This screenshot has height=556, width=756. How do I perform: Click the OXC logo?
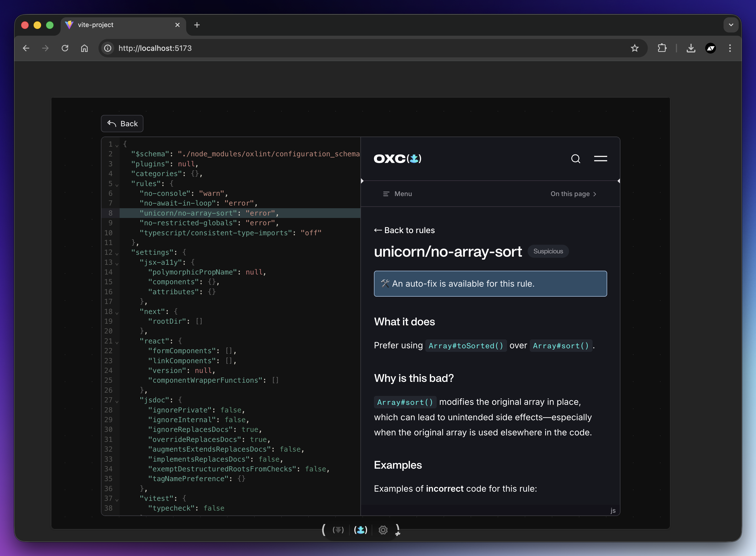pos(397,158)
